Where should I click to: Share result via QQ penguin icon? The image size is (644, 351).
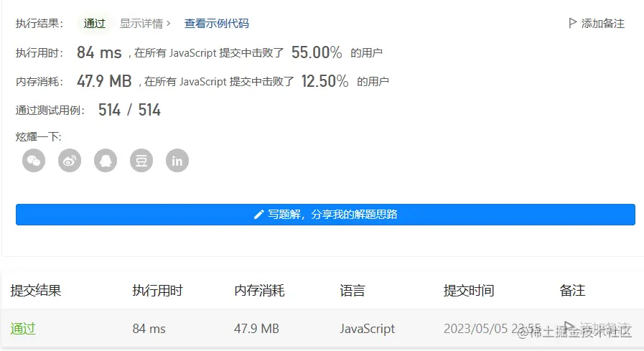point(106,161)
